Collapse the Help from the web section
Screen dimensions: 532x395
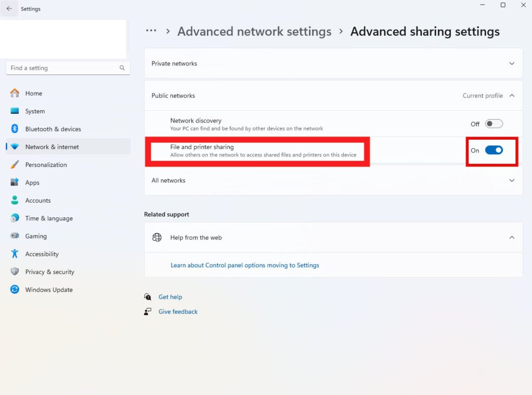tap(512, 238)
